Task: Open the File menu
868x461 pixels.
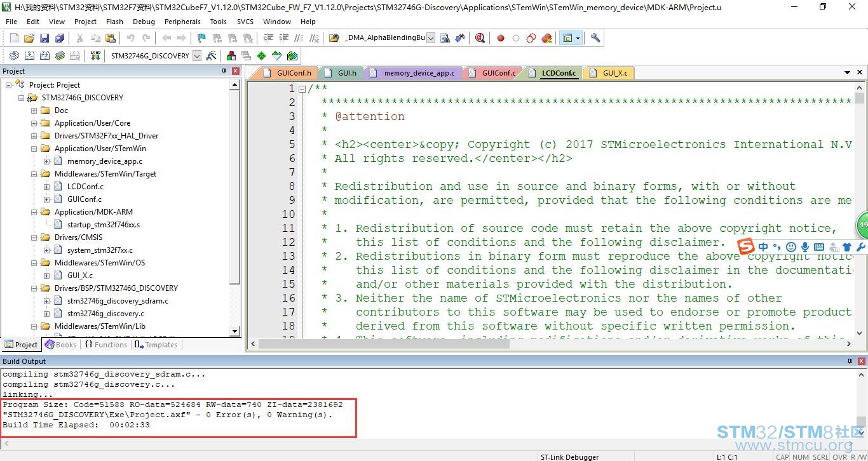Action: tap(11, 22)
